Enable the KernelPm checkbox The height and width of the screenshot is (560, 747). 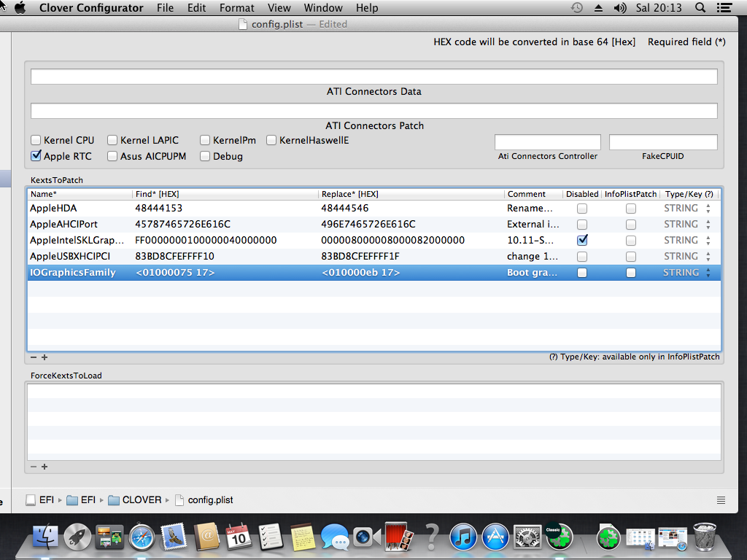click(x=205, y=140)
